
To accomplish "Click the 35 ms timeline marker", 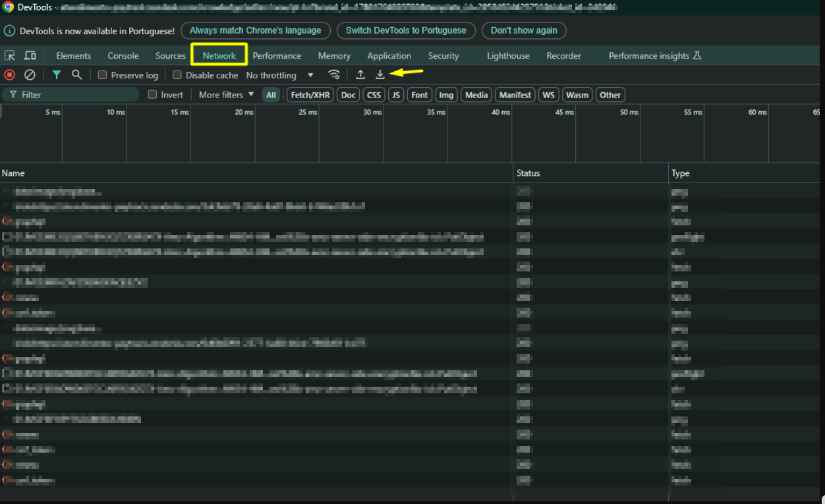I will [436, 112].
